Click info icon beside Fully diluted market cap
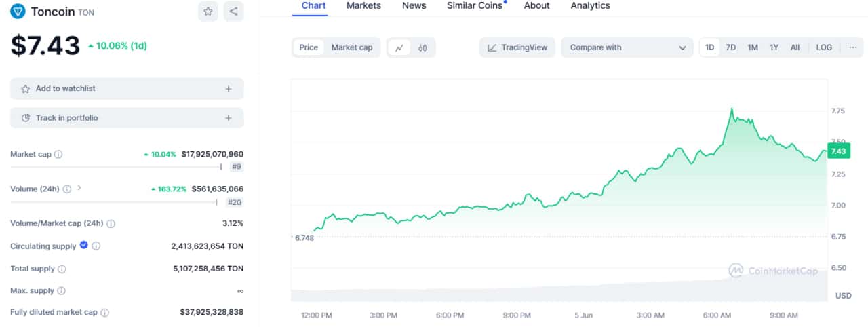868x327 pixels. click(x=105, y=313)
